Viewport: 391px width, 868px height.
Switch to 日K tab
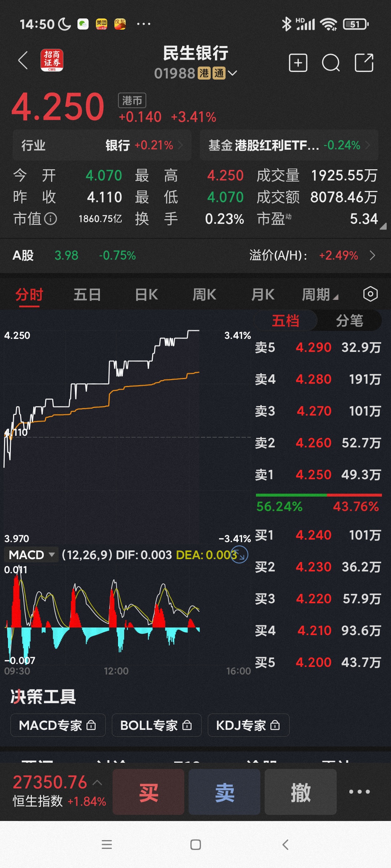coord(146,295)
